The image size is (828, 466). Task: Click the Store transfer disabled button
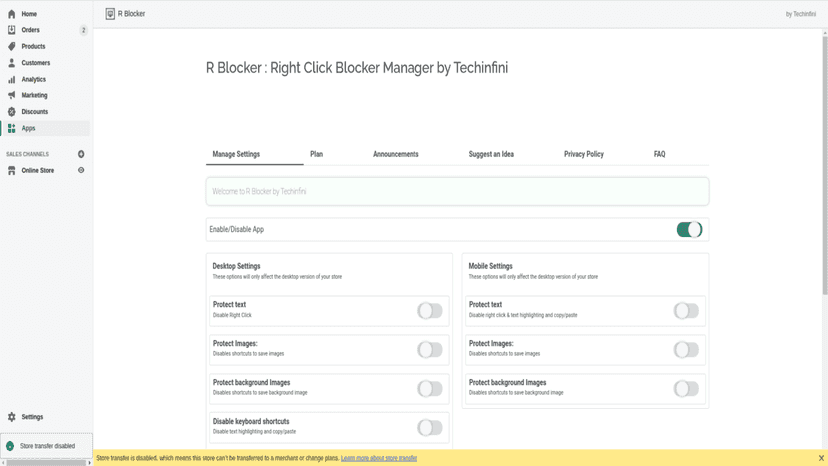[46, 446]
